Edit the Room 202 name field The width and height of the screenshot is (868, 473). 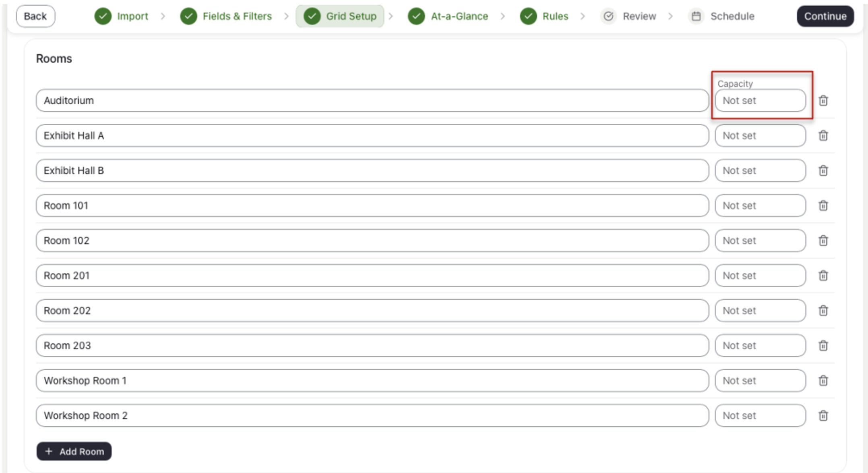[x=372, y=311]
